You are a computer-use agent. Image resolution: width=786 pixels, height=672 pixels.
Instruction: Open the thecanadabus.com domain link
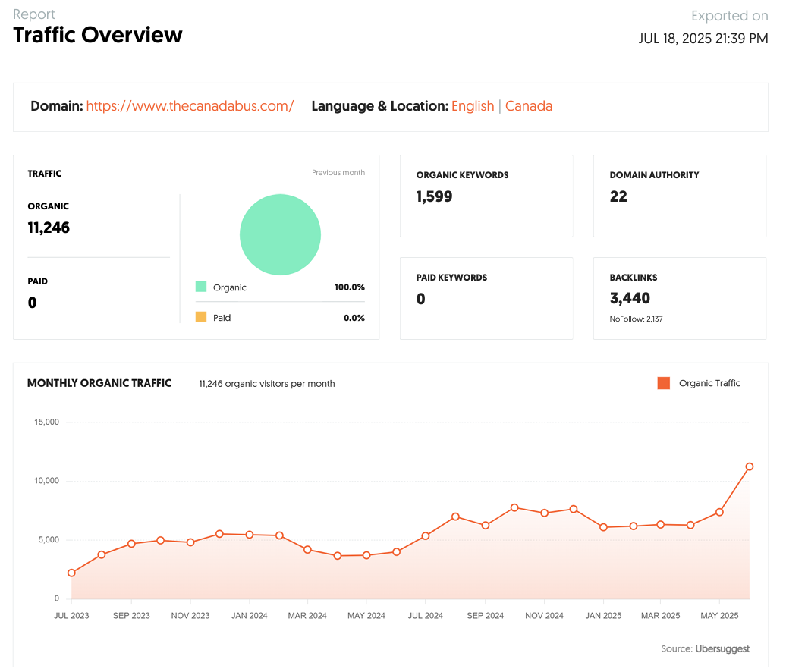click(x=190, y=106)
